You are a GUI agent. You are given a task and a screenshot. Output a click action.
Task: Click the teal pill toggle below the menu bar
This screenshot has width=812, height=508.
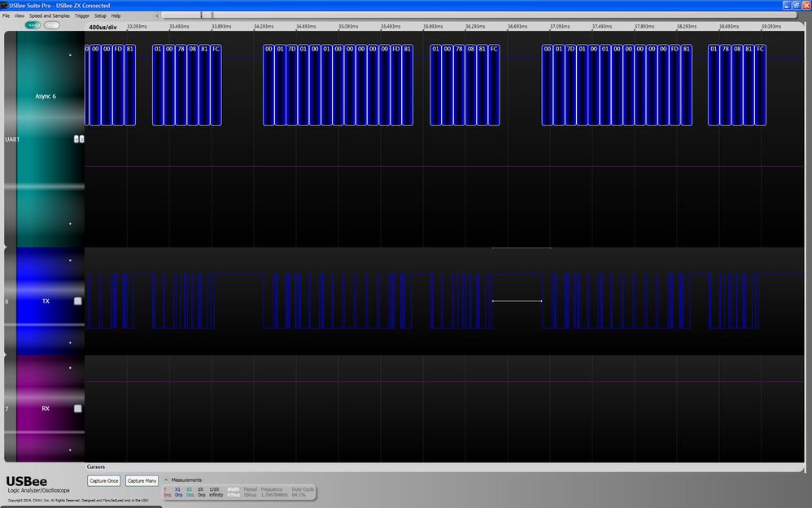coord(33,25)
